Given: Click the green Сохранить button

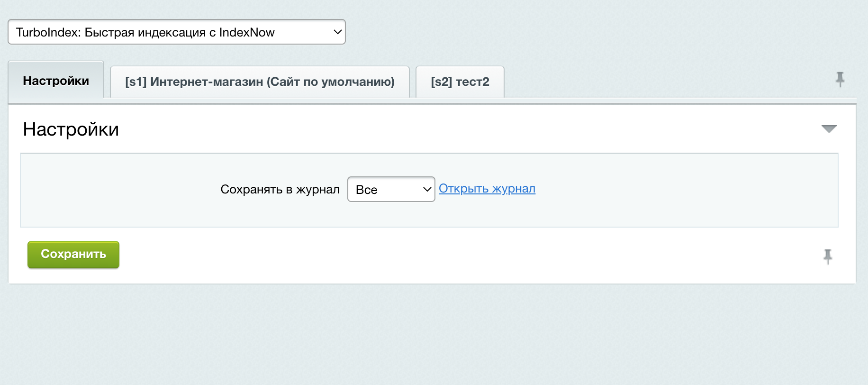Looking at the screenshot, I should tap(73, 254).
